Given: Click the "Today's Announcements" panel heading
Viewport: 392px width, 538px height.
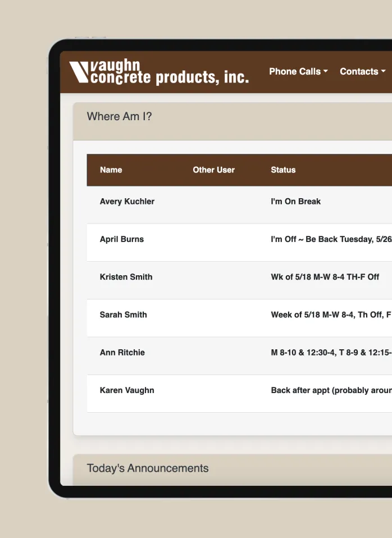Looking at the screenshot, I should click(148, 468).
